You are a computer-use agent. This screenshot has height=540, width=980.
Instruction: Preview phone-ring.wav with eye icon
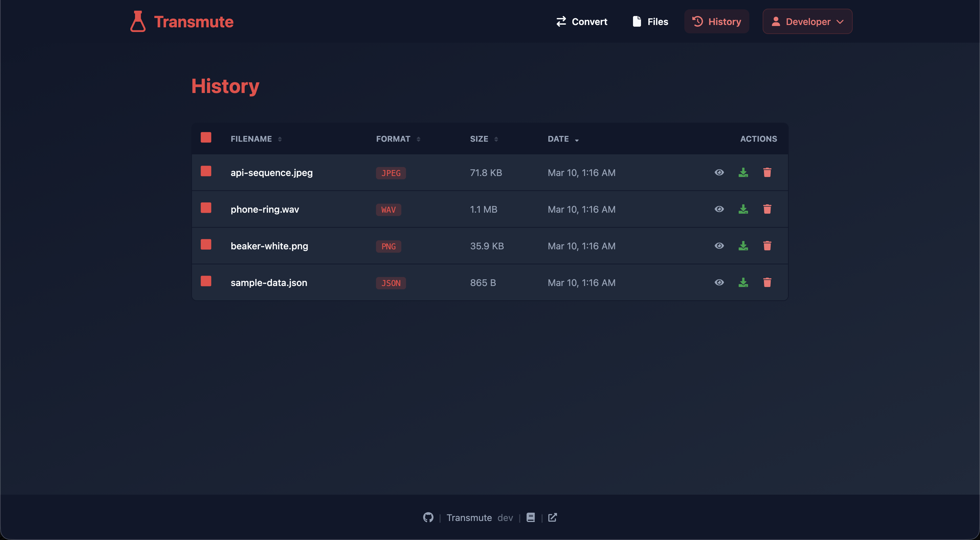(719, 209)
